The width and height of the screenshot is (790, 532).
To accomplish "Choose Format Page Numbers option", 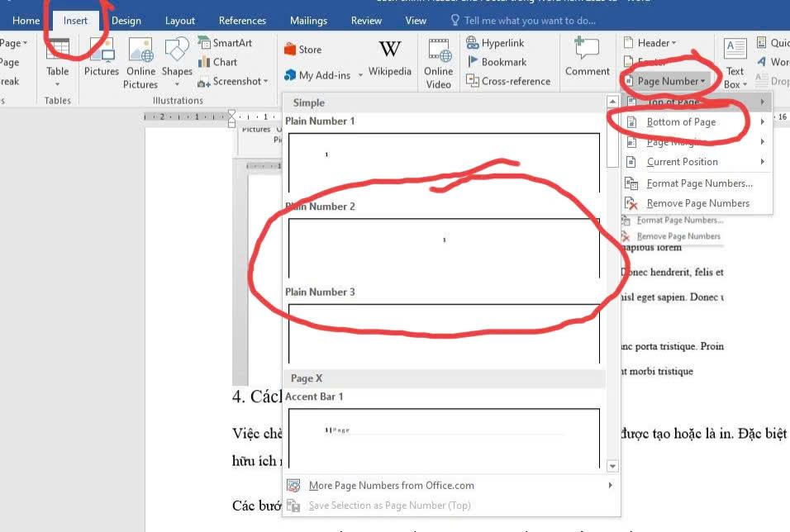I will 699,183.
